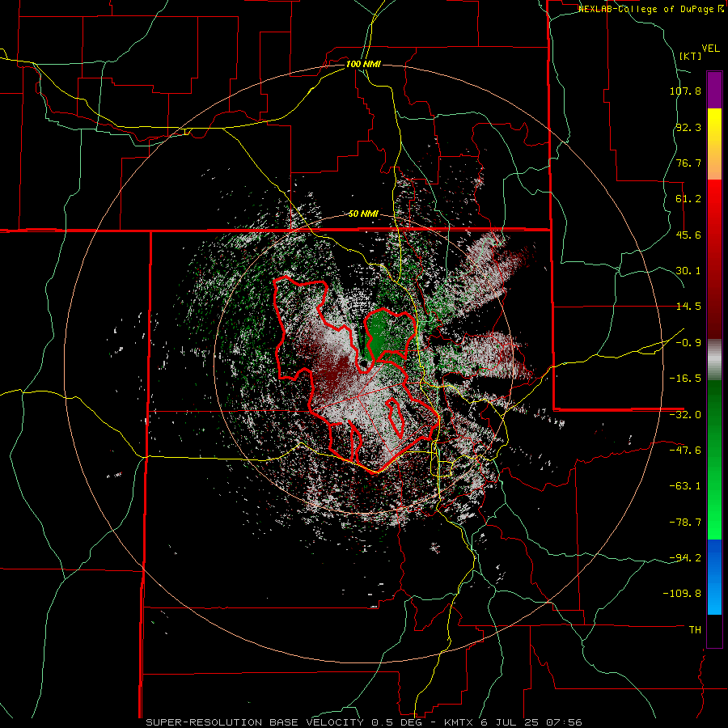Viewport: 728px width, 728px height.
Task: Click the black TH segment of color bar
Action: point(714,630)
